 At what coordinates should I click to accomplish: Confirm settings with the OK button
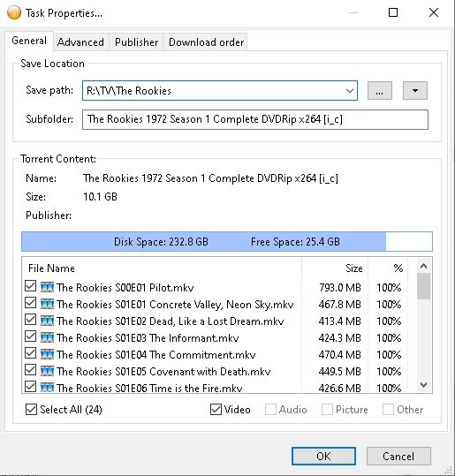coord(323,456)
